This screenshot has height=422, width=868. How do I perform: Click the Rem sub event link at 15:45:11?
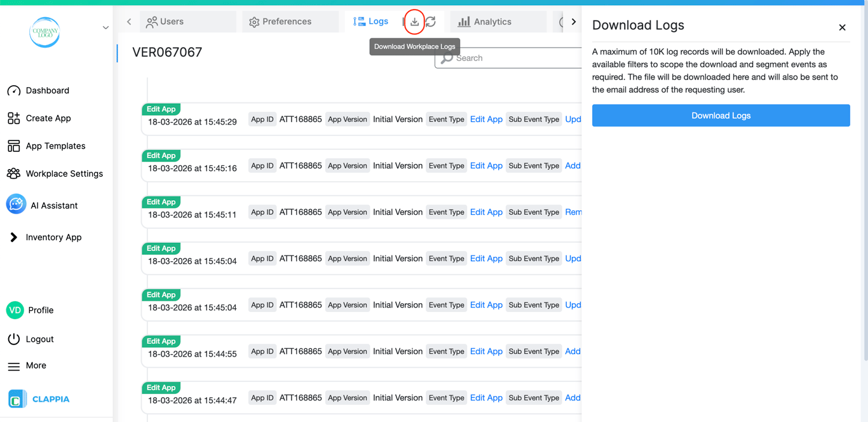coord(573,212)
